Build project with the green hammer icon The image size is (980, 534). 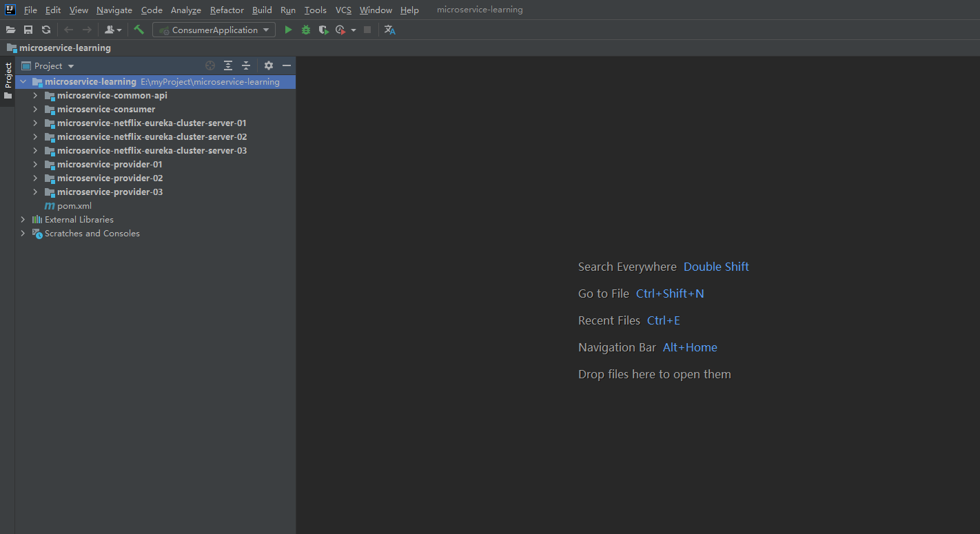click(x=139, y=30)
